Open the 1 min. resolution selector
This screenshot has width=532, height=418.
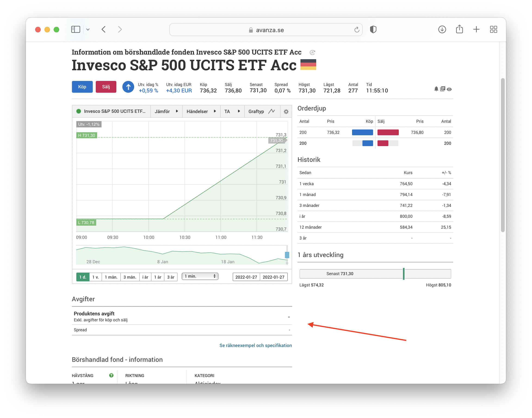pos(200,276)
